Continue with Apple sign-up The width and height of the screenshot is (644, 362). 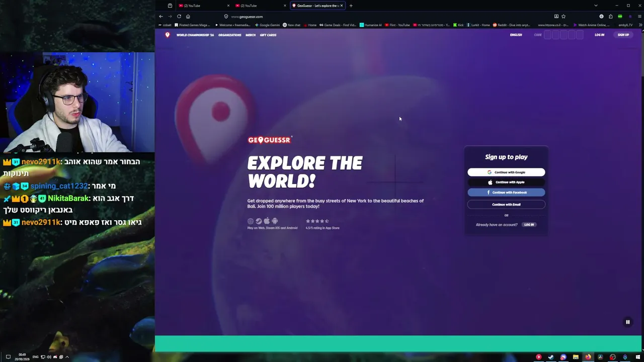pyautogui.click(x=506, y=183)
